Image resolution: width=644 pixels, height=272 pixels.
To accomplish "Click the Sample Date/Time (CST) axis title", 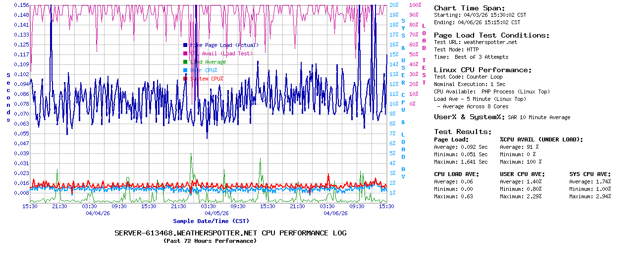I will (x=211, y=221).
